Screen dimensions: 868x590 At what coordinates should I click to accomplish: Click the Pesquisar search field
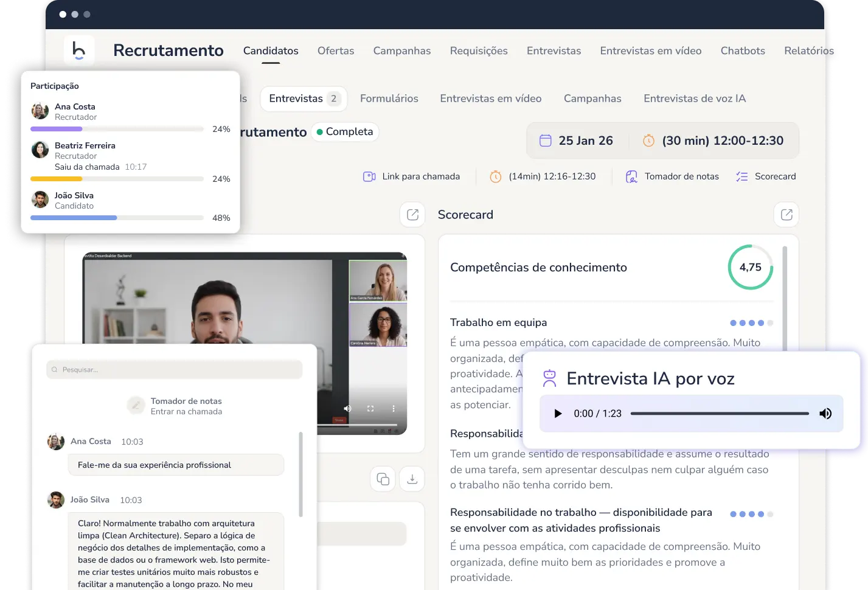[x=174, y=370]
